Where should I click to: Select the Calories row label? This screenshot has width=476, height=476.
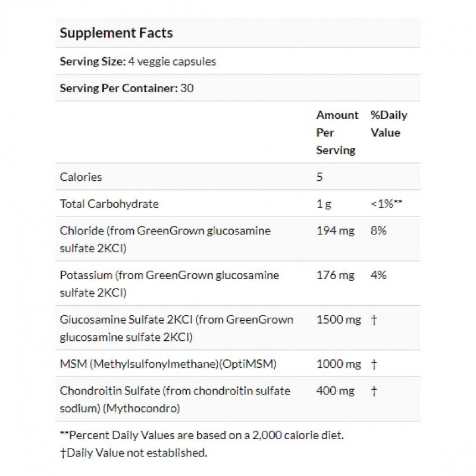pyautogui.click(x=81, y=177)
